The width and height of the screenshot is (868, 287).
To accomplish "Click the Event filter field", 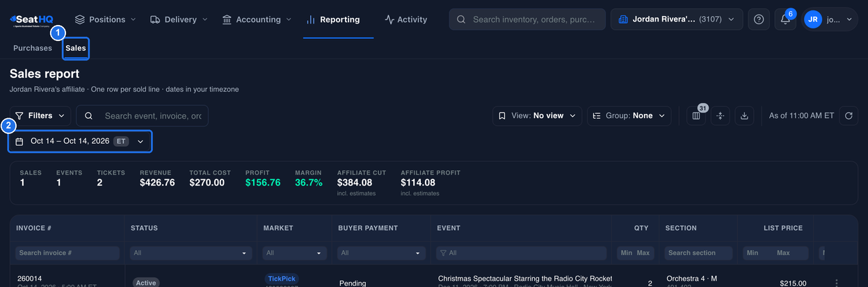I will [521, 253].
